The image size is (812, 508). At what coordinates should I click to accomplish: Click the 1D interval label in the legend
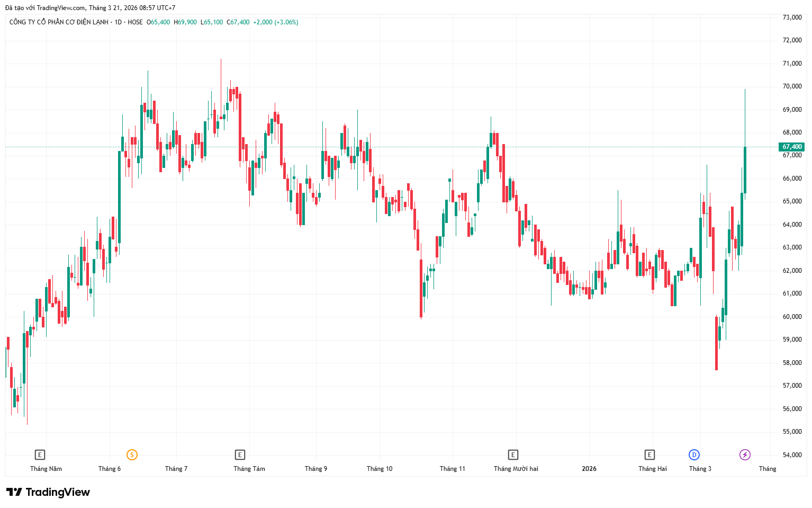coord(118,22)
